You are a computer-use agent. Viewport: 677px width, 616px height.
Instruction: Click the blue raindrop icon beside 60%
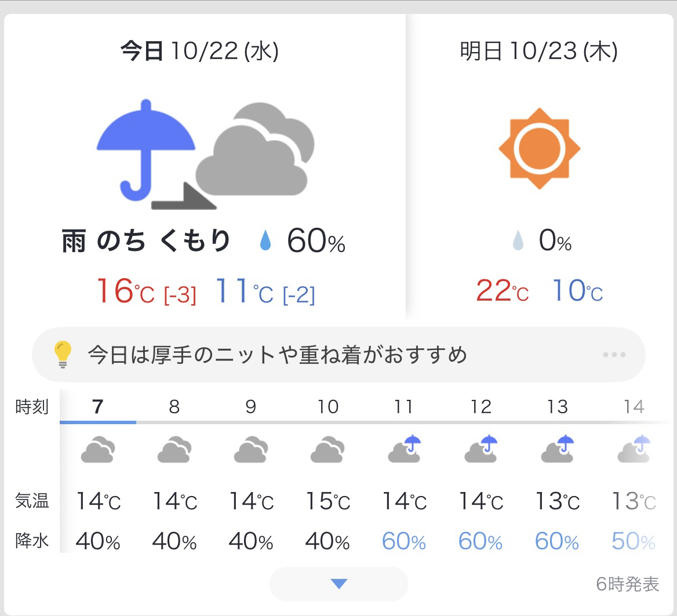[265, 241]
